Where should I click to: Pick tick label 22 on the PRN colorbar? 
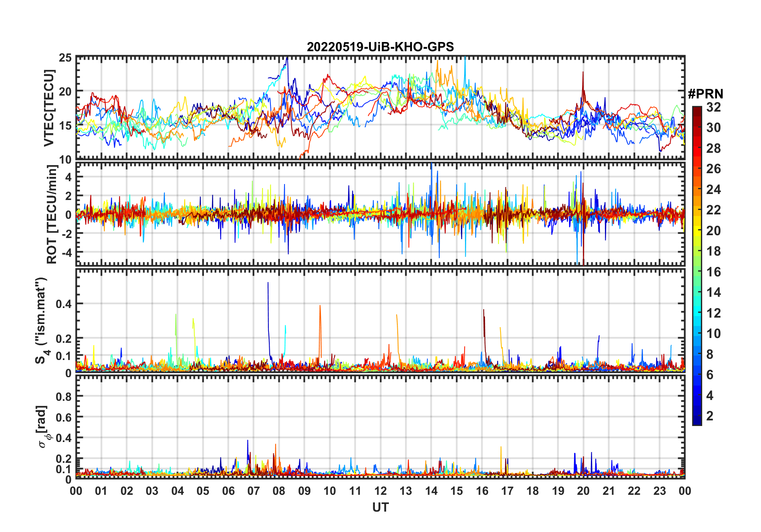713,210
